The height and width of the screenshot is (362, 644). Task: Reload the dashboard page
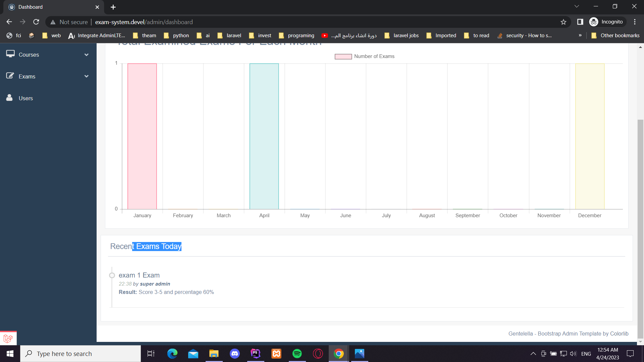click(36, 22)
